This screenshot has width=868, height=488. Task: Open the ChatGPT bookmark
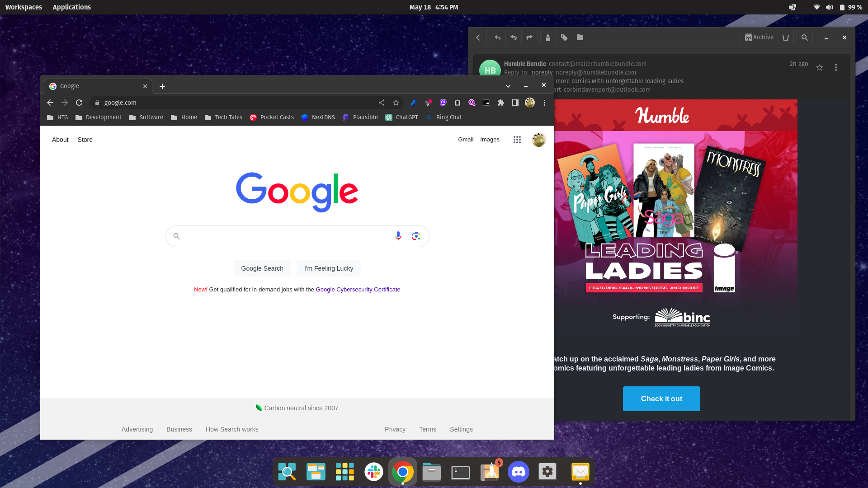401,117
